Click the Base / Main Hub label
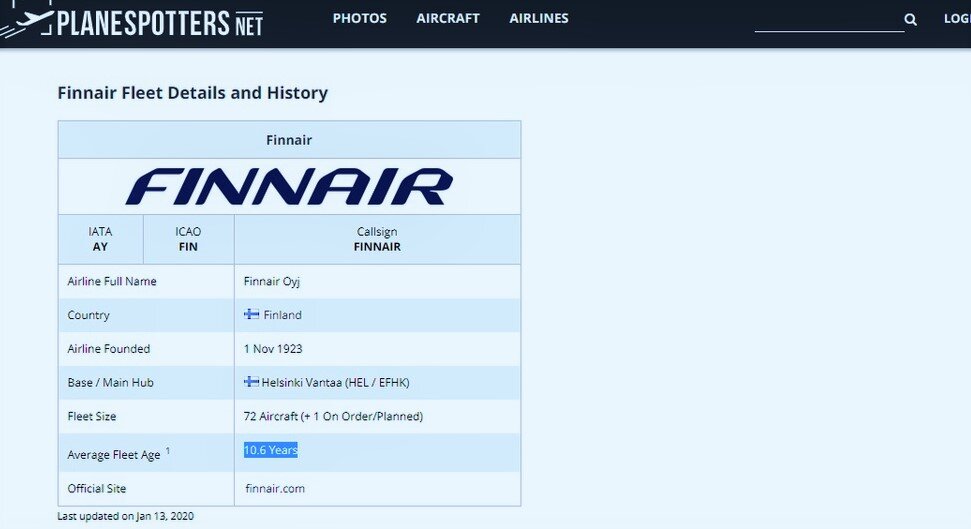The image size is (971, 529). tap(110, 382)
